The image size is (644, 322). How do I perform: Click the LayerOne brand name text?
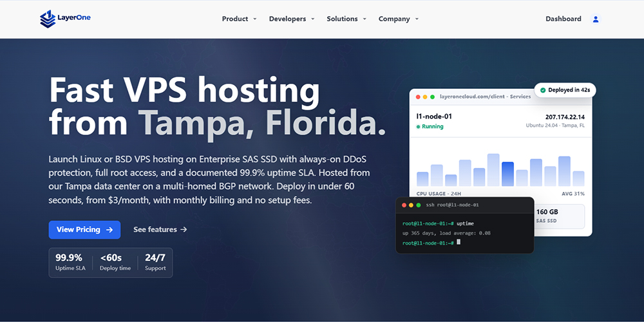[x=74, y=17]
